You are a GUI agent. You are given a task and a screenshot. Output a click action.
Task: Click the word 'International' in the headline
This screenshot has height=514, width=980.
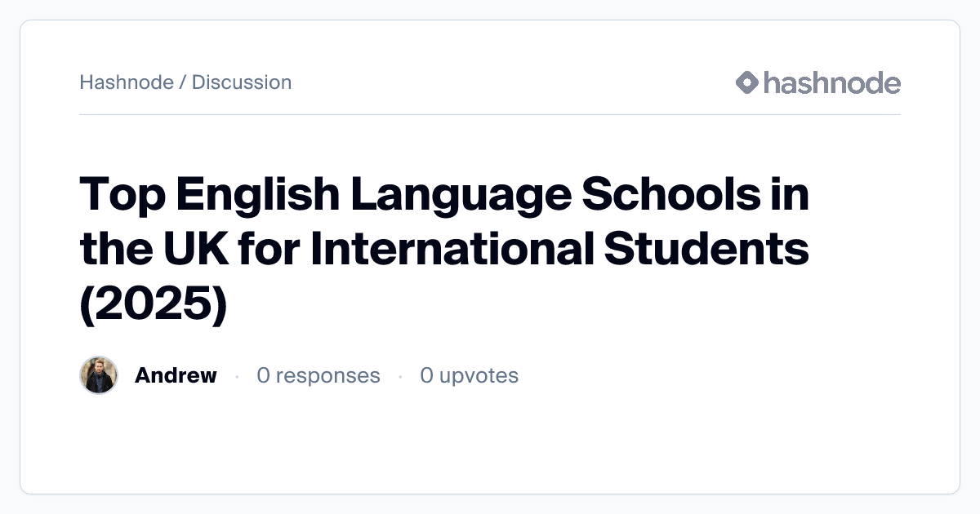pyautogui.click(x=452, y=250)
